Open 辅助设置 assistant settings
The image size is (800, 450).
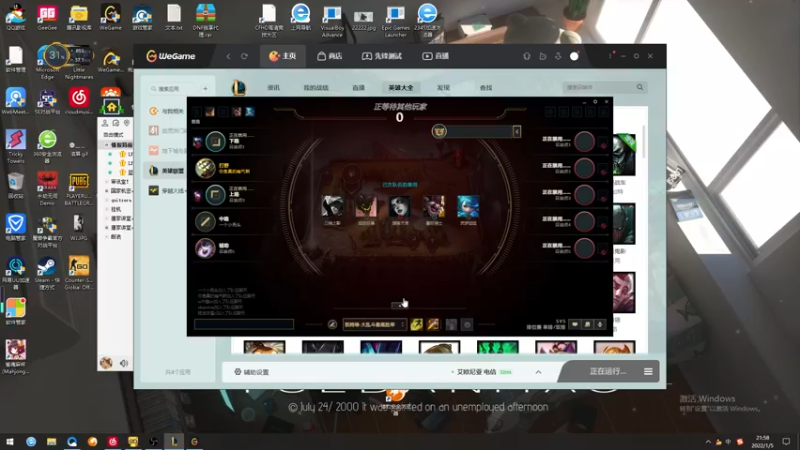click(x=252, y=372)
